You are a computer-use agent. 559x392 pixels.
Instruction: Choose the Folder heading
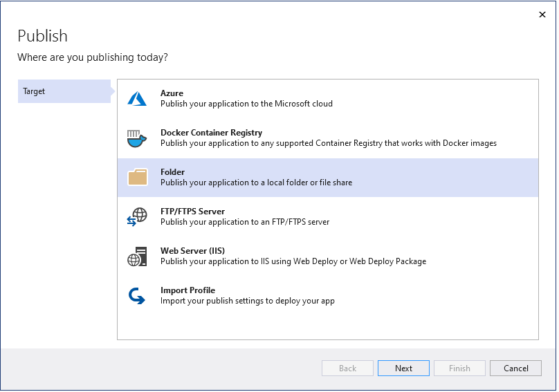[x=172, y=171]
